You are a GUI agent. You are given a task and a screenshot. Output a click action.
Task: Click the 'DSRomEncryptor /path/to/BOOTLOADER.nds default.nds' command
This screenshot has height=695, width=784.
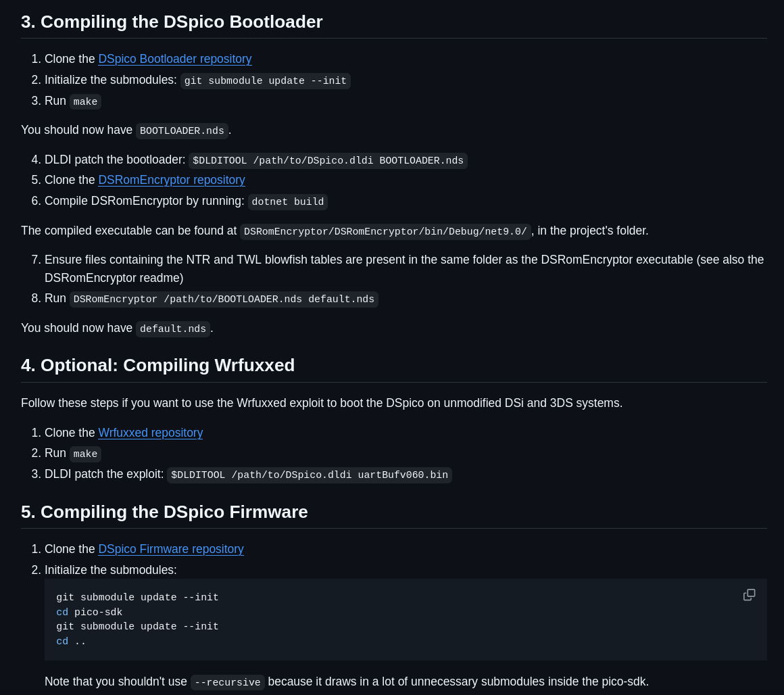coord(224,299)
